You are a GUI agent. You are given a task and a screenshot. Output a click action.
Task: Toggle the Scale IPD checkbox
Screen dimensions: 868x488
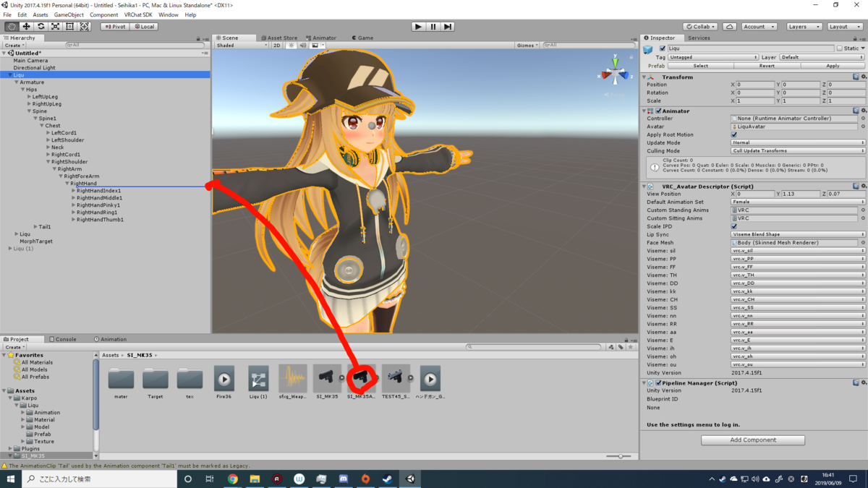734,226
